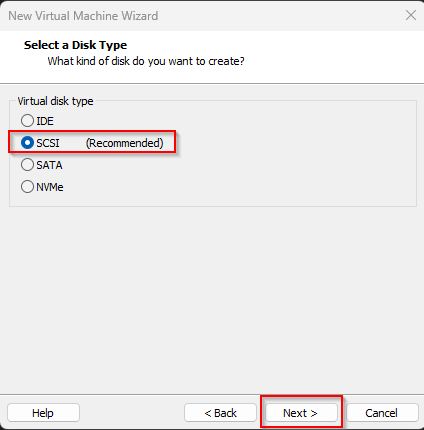Click the IDE option label text
This screenshot has height=430, width=424.
[45, 121]
